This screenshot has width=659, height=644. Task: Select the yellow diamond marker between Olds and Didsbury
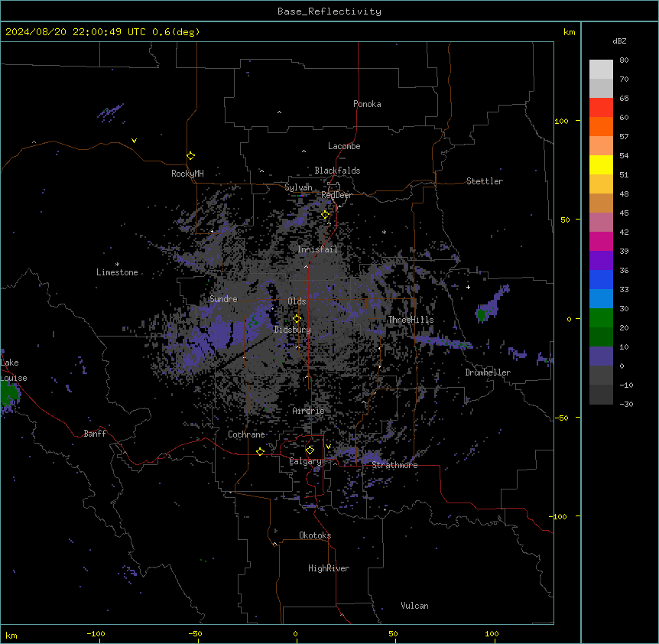(297, 319)
